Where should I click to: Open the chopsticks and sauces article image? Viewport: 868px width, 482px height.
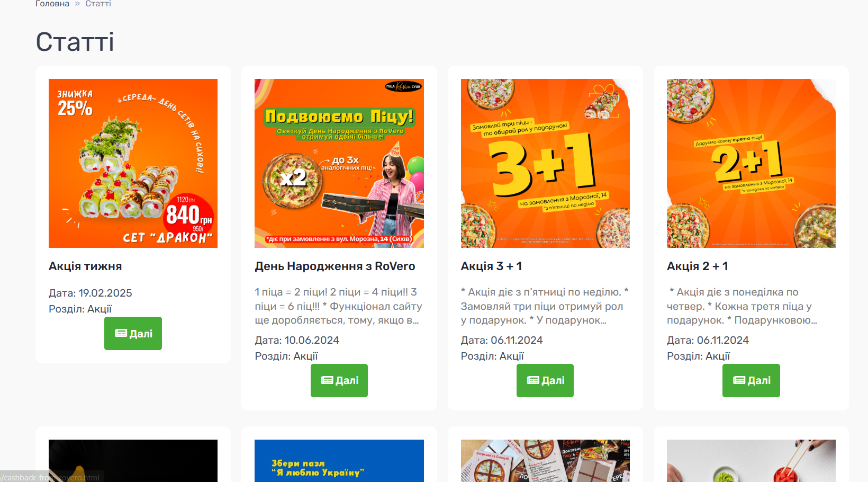(x=751, y=461)
